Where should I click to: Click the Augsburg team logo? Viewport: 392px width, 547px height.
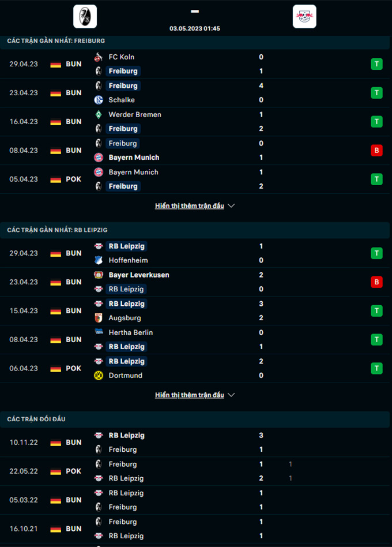(x=99, y=318)
